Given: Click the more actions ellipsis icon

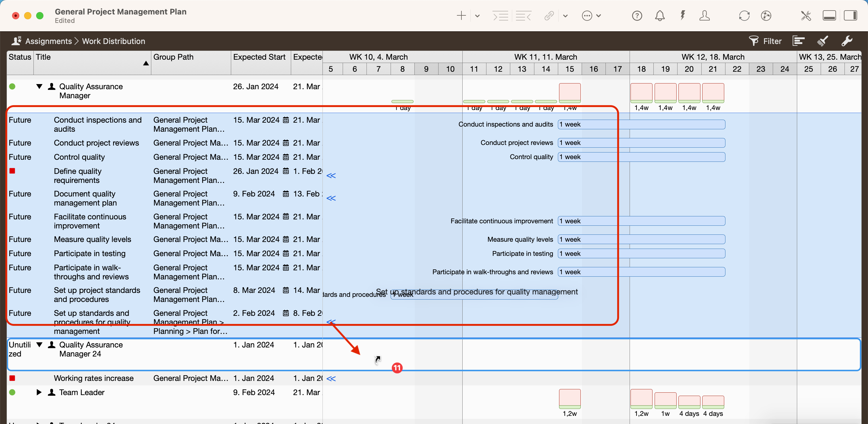Looking at the screenshot, I should coord(587,16).
